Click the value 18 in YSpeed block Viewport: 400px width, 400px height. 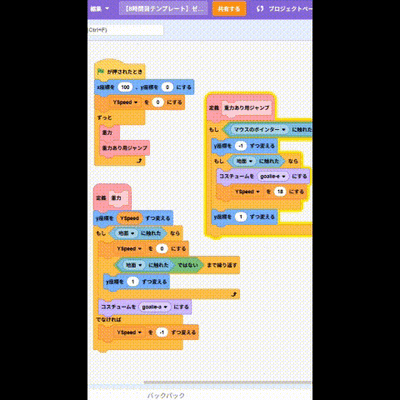(x=280, y=192)
